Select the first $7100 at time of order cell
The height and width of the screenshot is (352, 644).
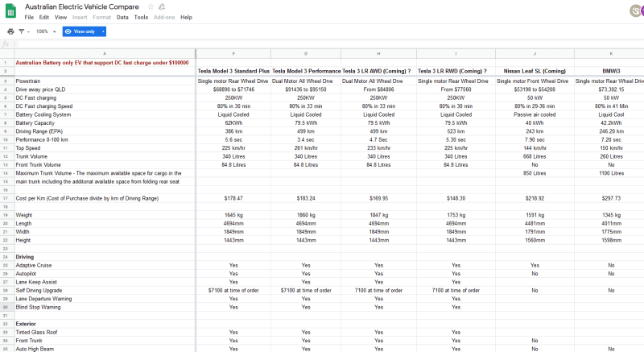pyautogui.click(x=233, y=291)
